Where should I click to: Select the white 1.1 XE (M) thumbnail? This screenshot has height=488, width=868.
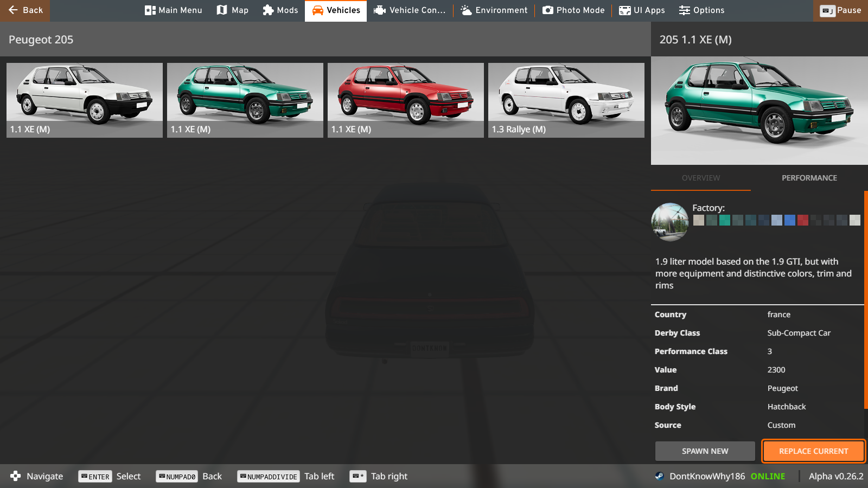(x=85, y=100)
